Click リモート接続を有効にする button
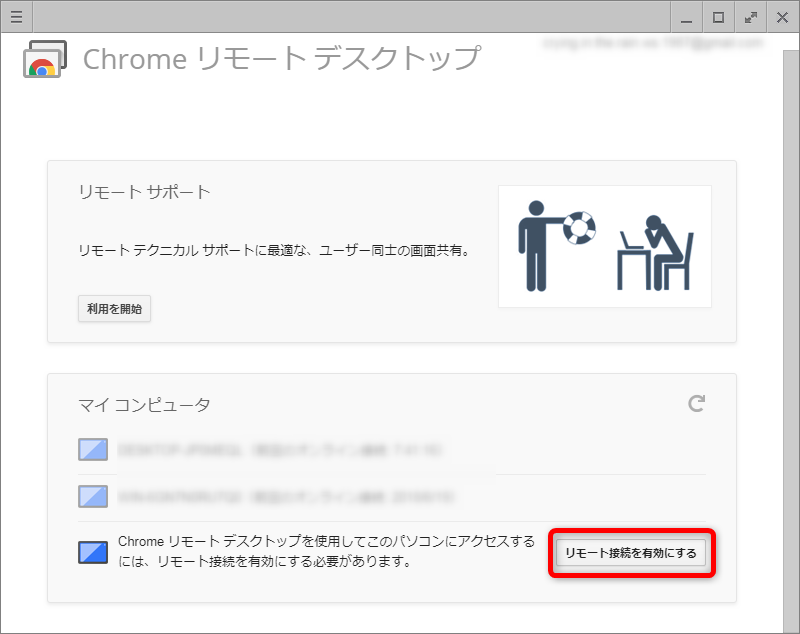 tap(631, 553)
